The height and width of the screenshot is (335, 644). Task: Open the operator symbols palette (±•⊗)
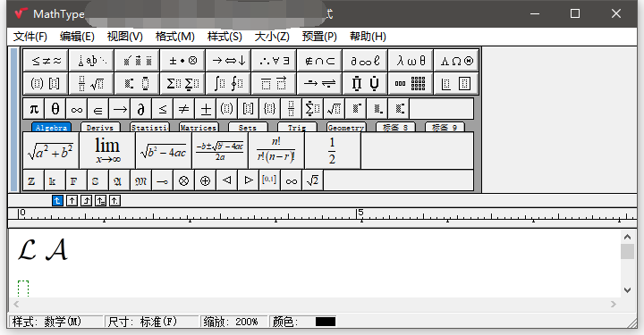pyautogui.click(x=182, y=61)
